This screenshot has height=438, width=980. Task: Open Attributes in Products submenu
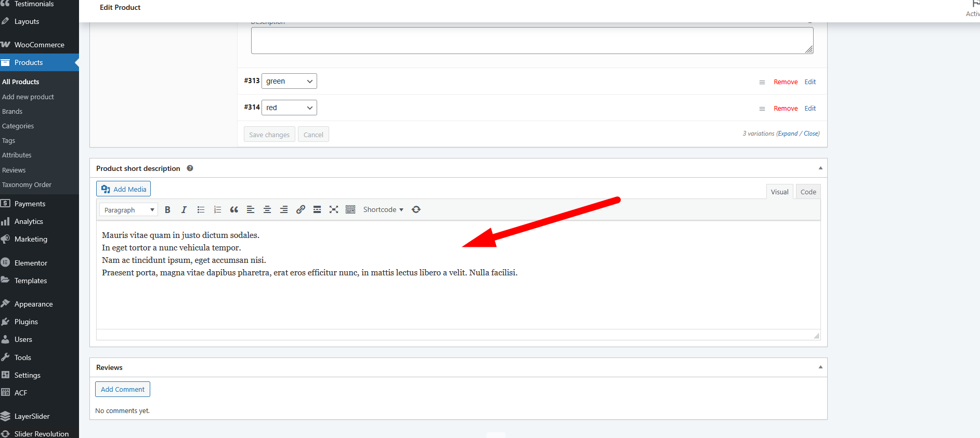[x=17, y=155]
